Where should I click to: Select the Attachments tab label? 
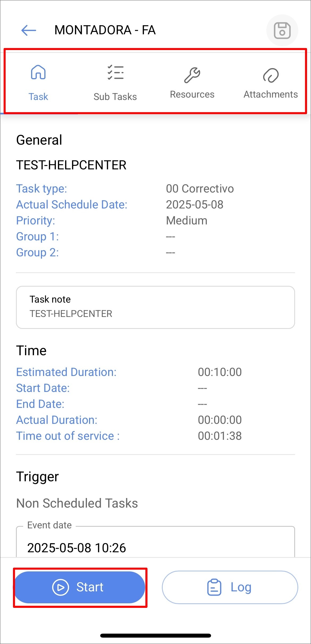coord(271,94)
